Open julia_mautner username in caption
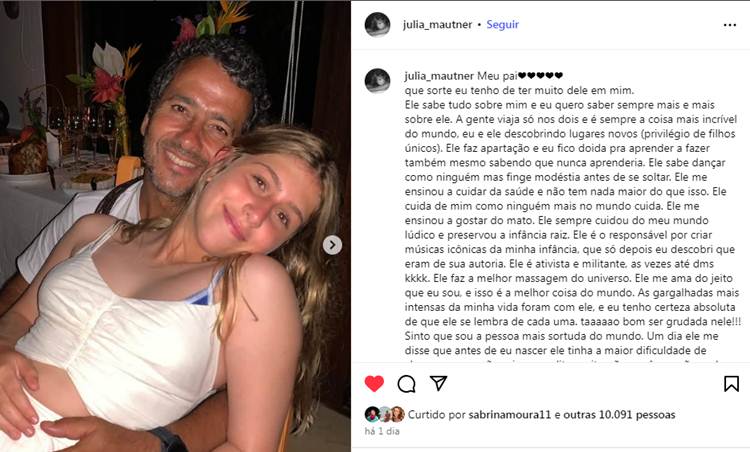750x452 pixels. coord(439,76)
